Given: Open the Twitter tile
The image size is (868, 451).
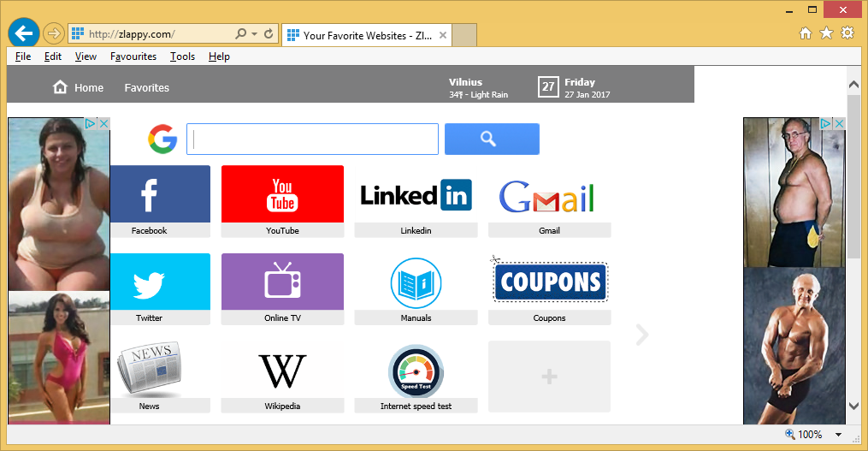Looking at the screenshot, I should pyautogui.click(x=160, y=288).
